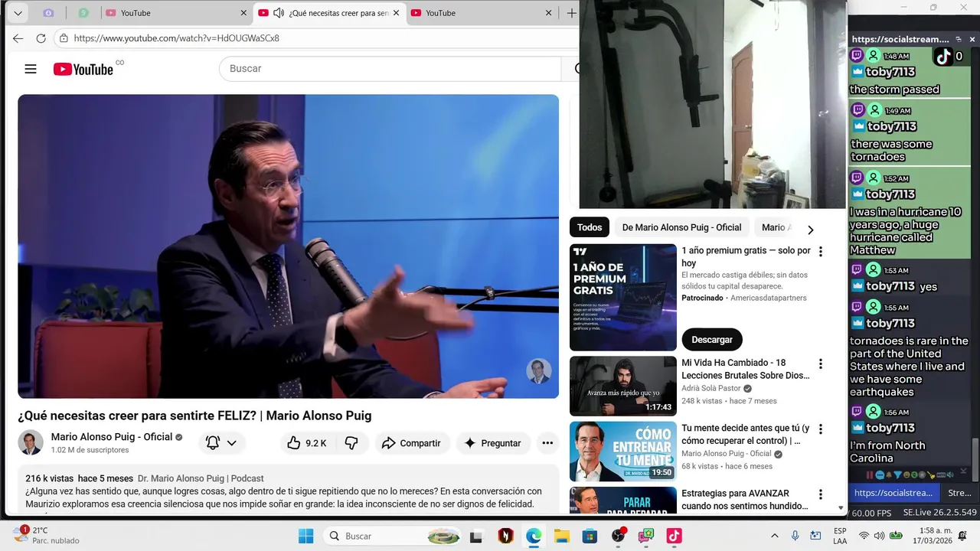Open the three-dot more actions menu under video

[547, 443]
